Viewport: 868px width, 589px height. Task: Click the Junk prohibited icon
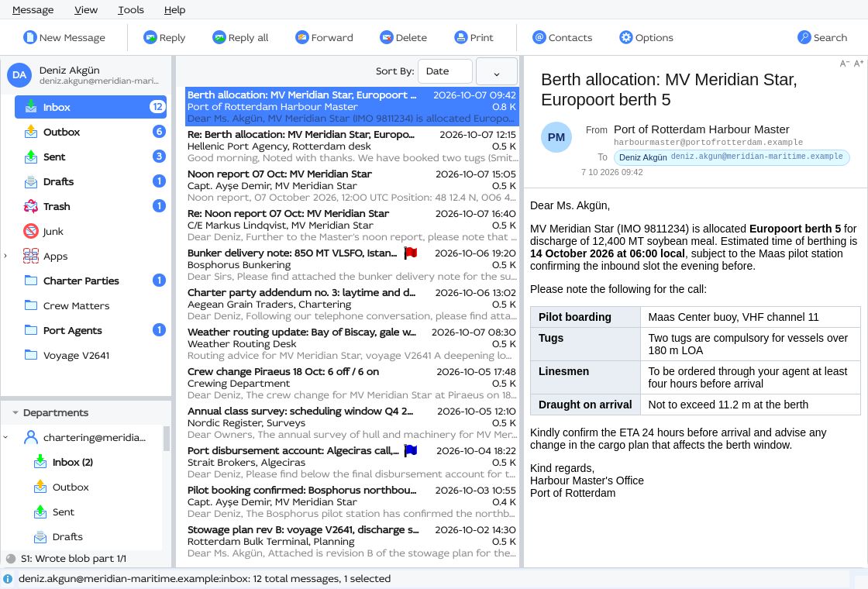click(31, 231)
